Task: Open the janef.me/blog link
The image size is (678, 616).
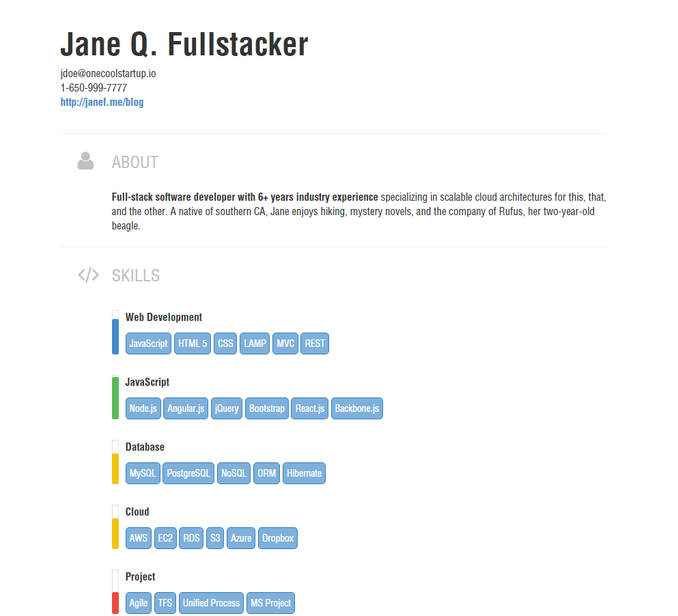Action: coord(102,102)
